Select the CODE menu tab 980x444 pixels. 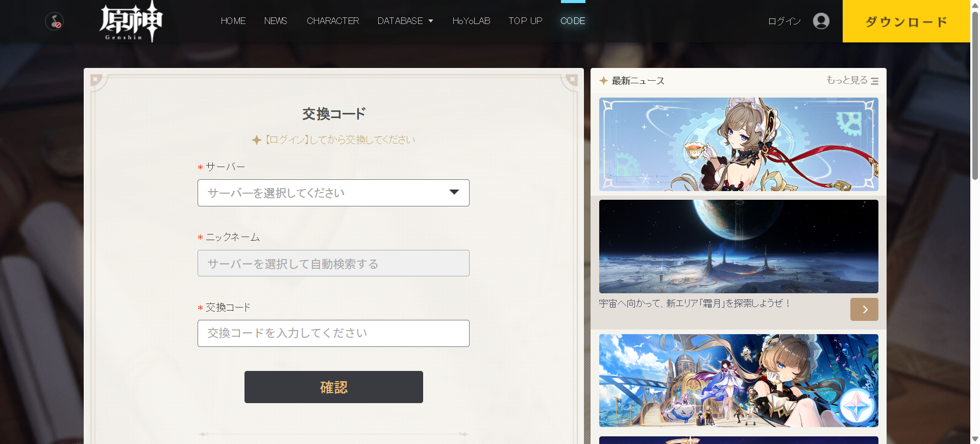tap(573, 21)
